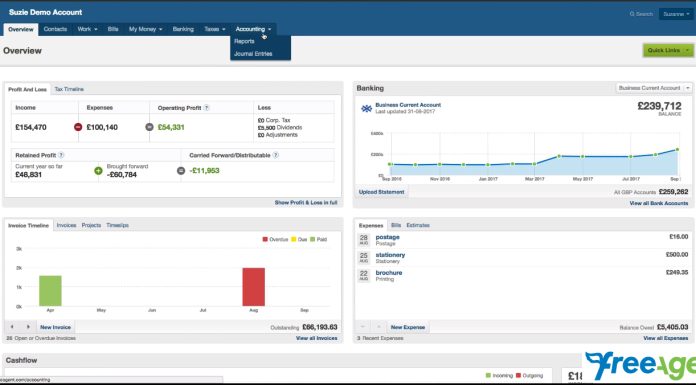Click the New Expense button
The image size is (696, 385).
pyautogui.click(x=407, y=327)
